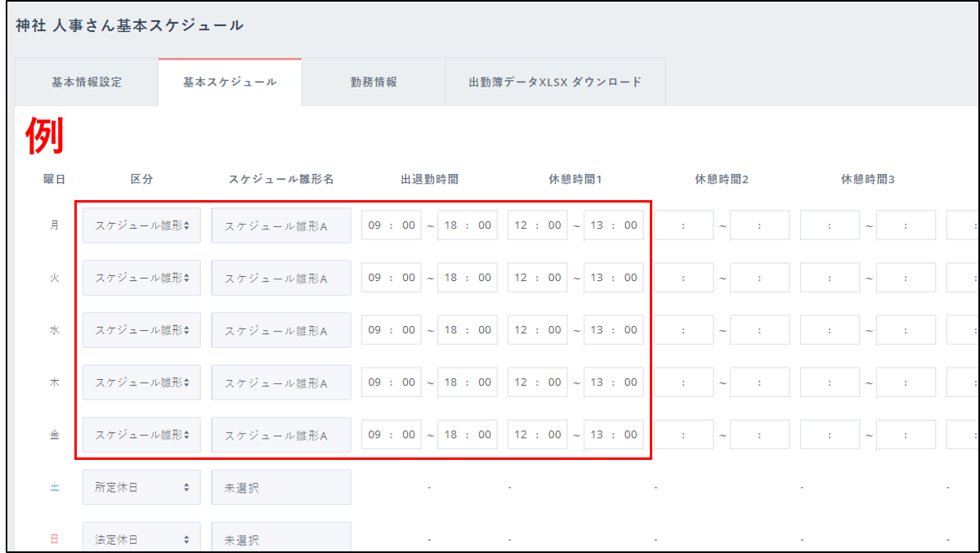Click Thursday's スケジュール雛形A name field
The width and height of the screenshot is (980, 553).
coord(281,382)
